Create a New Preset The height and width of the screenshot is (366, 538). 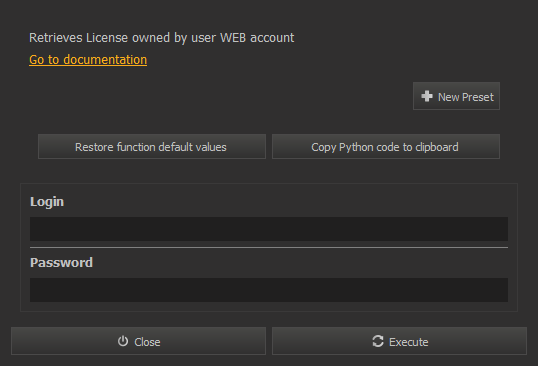tap(456, 96)
